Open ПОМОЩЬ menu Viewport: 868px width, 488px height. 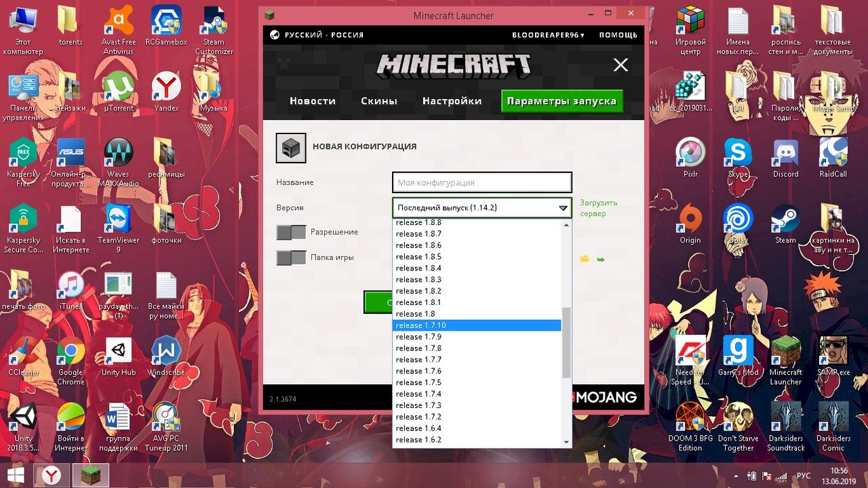pyautogui.click(x=618, y=35)
